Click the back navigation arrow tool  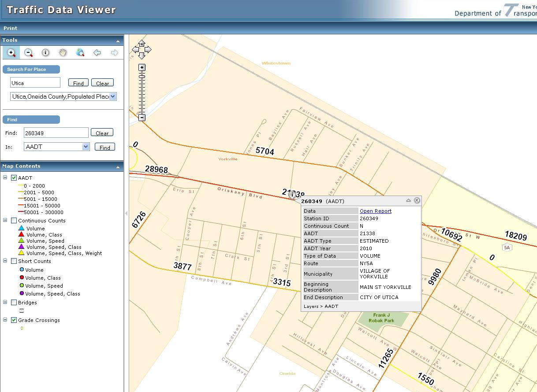(x=97, y=52)
